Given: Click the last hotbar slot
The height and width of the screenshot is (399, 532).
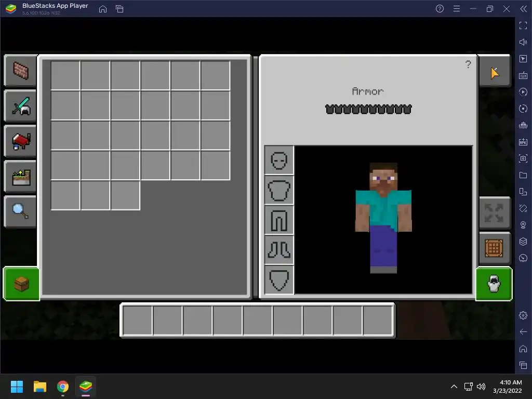Looking at the screenshot, I should click(377, 320).
